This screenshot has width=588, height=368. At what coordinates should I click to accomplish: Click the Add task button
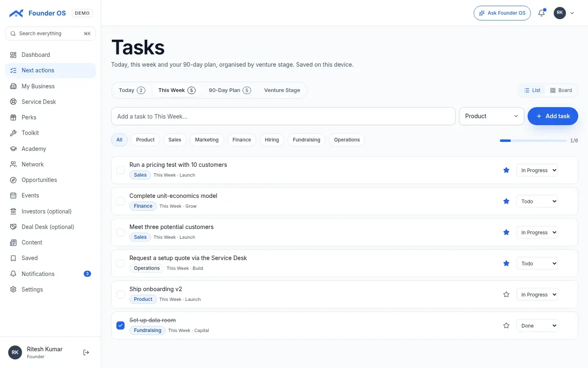553,116
